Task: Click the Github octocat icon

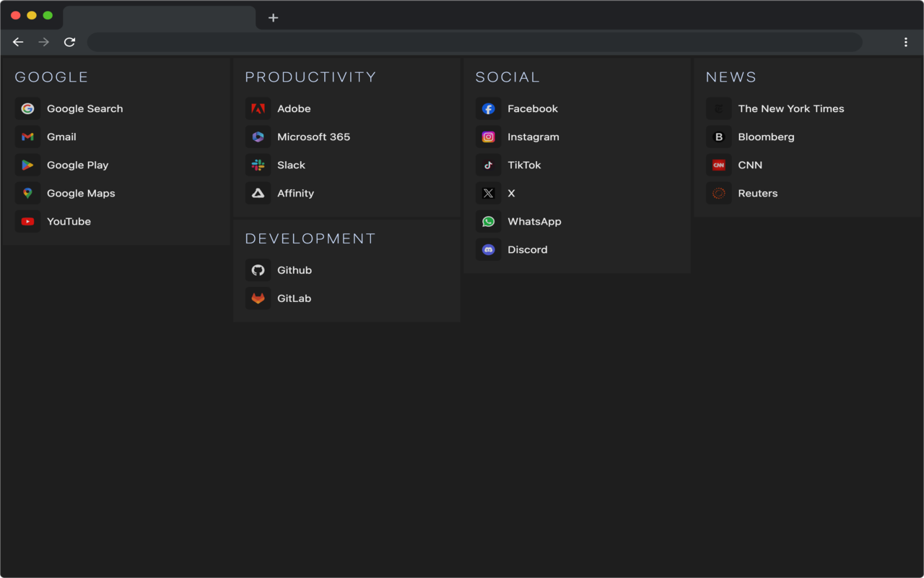Action: 258,270
